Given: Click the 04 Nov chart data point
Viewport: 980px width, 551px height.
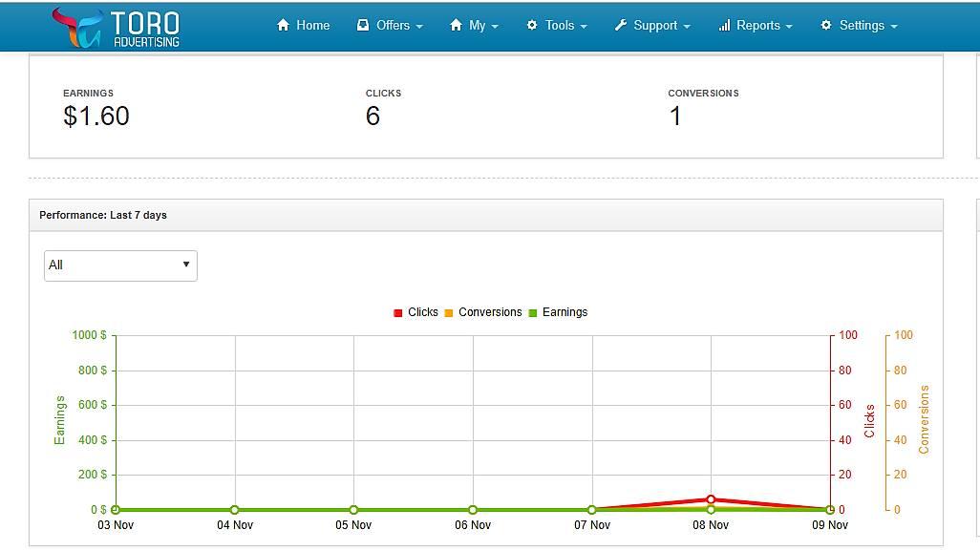Looking at the screenshot, I should tap(234, 510).
